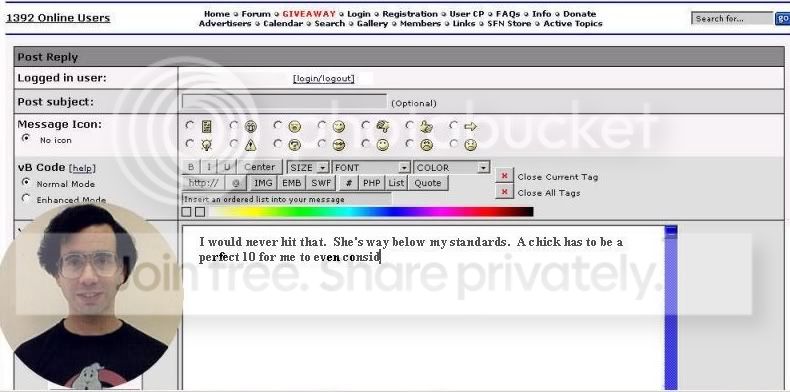Open FAQs menu item
The width and height of the screenshot is (790, 392).
point(508,14)
